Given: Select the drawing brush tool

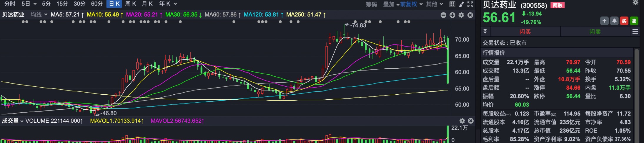Looking at the screenshot, I should [461, 4].
